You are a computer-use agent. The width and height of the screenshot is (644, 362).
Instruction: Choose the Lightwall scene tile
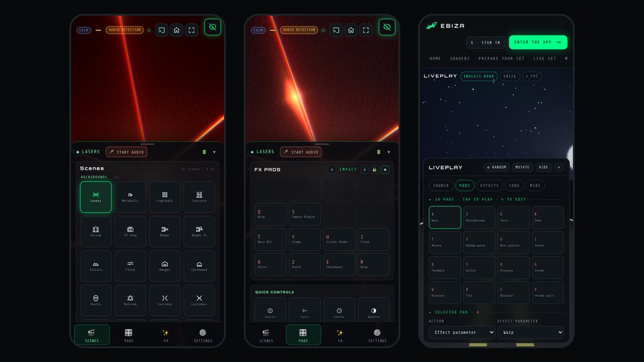coord(165,197)
